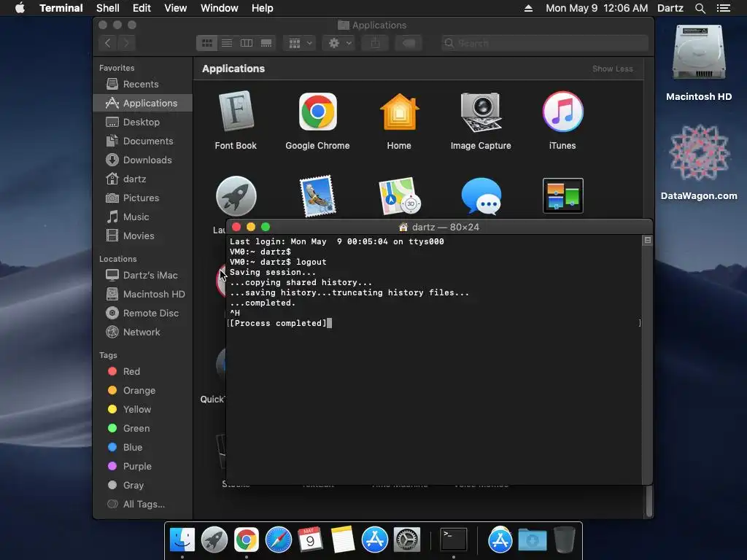Click the Terminal scrollback marker icon
This screenshot has height=560, width=747.
coord(648,241)
